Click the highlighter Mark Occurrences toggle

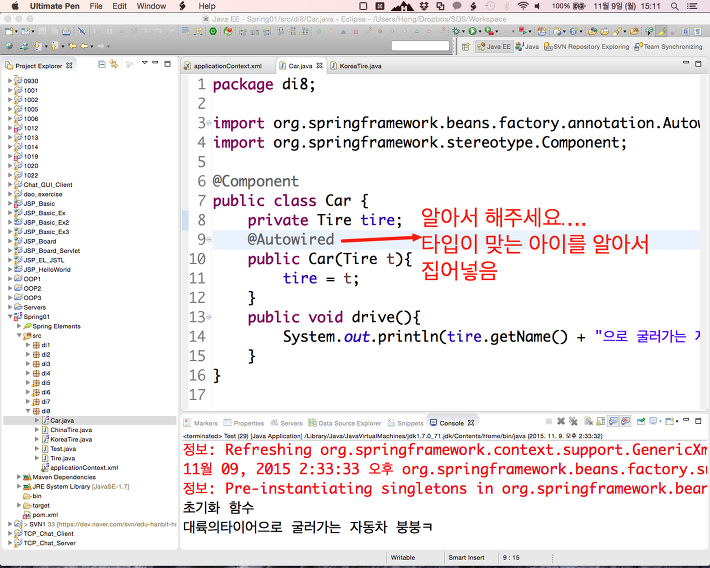click(x=661, y=31)
